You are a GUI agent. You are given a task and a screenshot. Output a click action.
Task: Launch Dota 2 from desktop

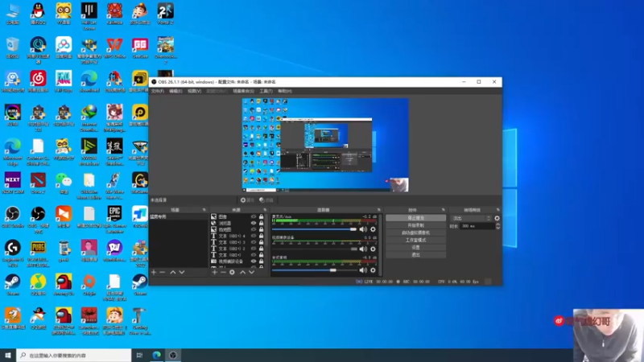(x=38, y=183)
